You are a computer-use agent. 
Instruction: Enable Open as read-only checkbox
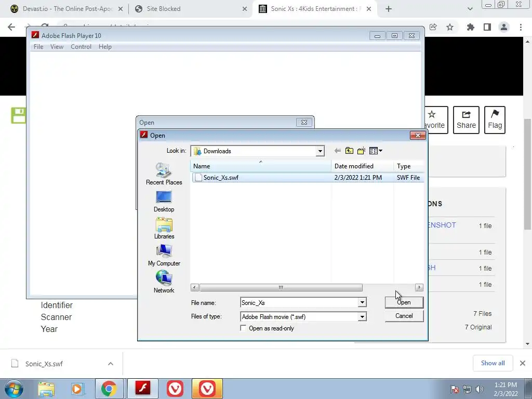(x=243, y=328)
